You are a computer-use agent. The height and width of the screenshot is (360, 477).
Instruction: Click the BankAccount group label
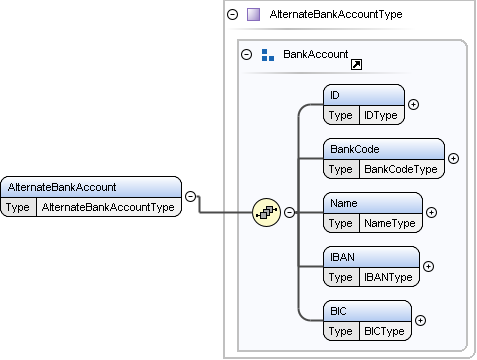tap(315, 54)
